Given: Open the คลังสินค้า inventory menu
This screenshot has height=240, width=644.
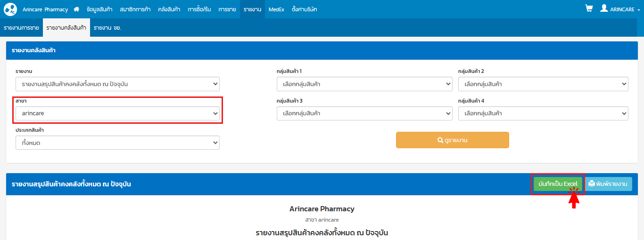Looking at the screenshot, I should tap(169, 9).
